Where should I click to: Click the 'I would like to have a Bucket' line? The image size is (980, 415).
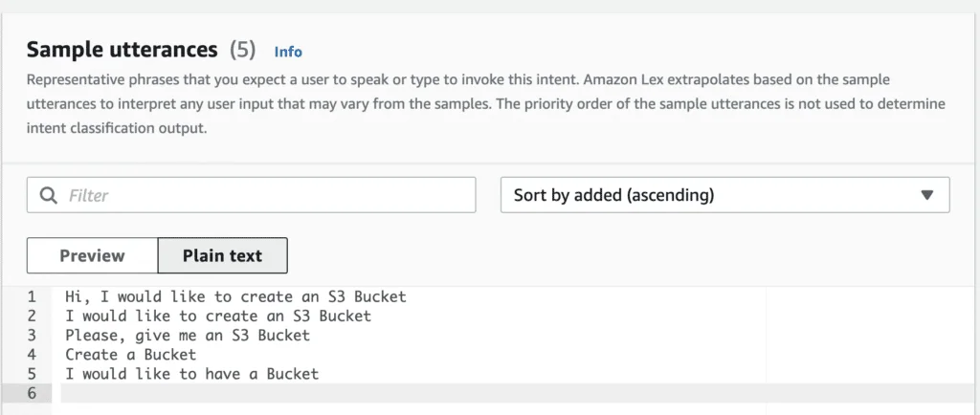[191, 374]
